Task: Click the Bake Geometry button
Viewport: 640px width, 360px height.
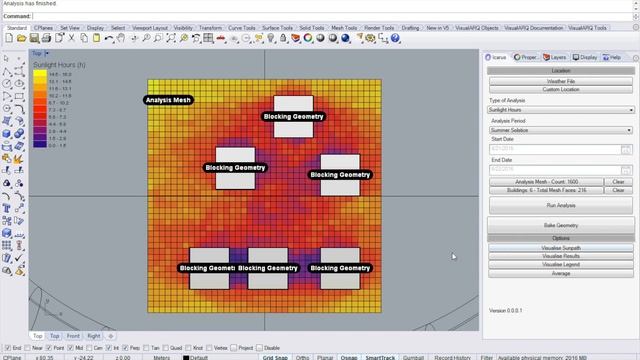Action: (x=561, y=225)
